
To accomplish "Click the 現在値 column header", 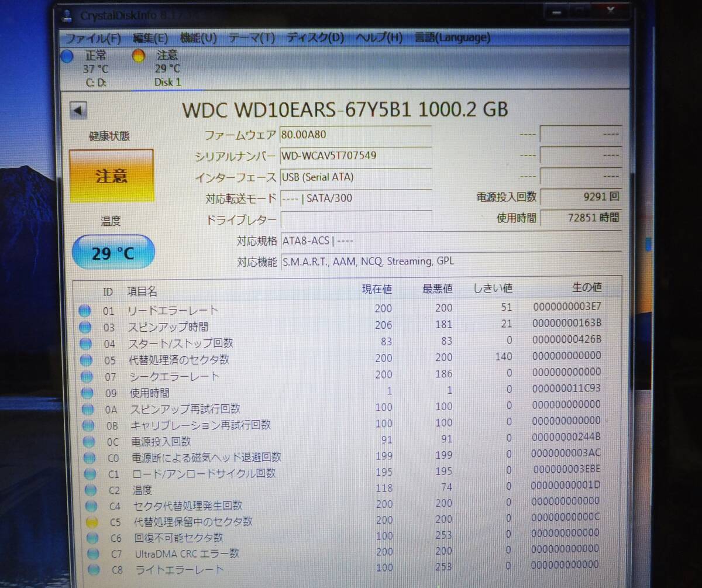I will (377, 289).
